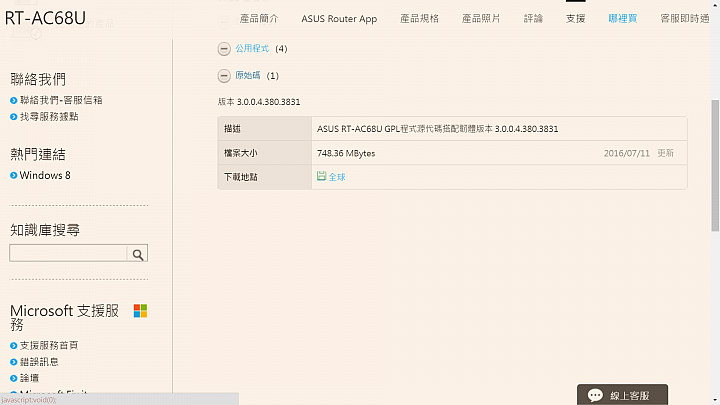Click the 748.36 MBytes file size text
This screenshot has height=405, width=720.
click(346, 153)
